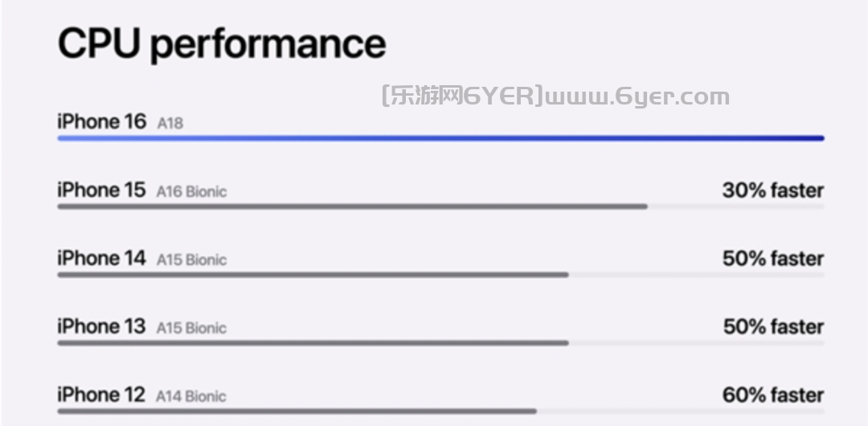Image resolution: width=868 pixels, height=426 pixels.
Task: Click the "30% faster" text
Action: [x=772, y=190]
